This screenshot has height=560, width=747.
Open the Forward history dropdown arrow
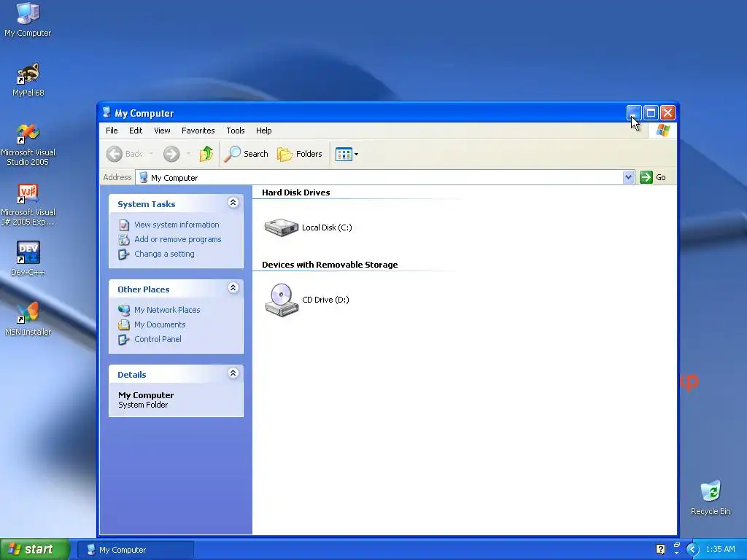click(x=188, y=154)
